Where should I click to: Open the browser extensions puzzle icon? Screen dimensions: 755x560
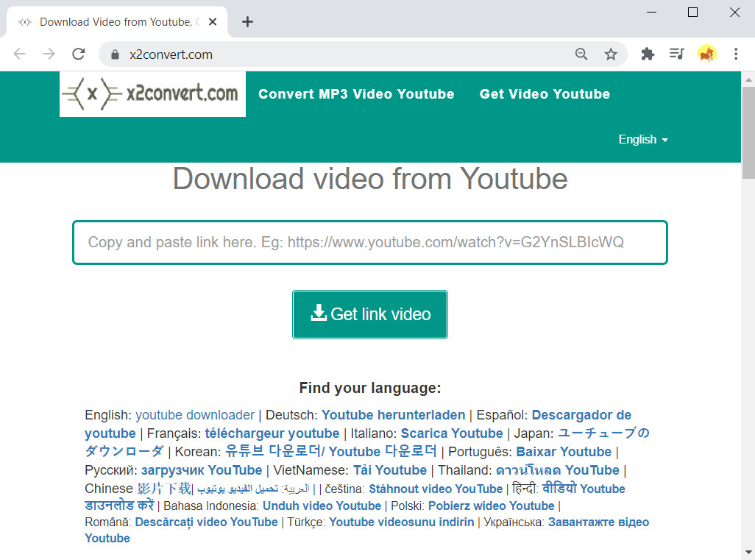(x=647, y=54)
